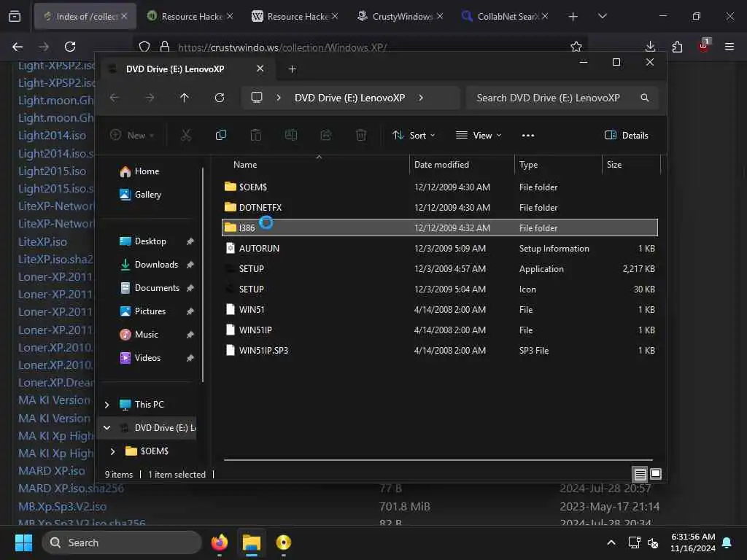Screen dimensions: 747x560
Task: Open the Sort dropdown
Action: pos(414,135)
